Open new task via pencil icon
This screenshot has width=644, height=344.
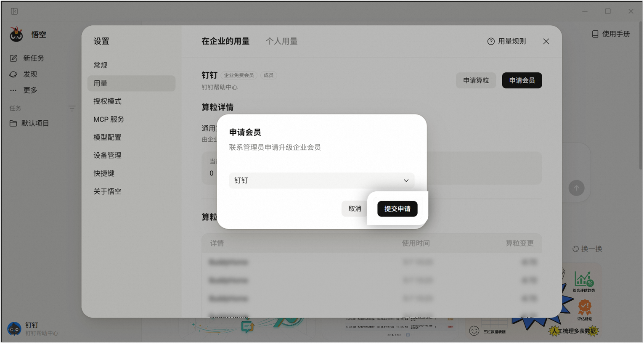13,58
